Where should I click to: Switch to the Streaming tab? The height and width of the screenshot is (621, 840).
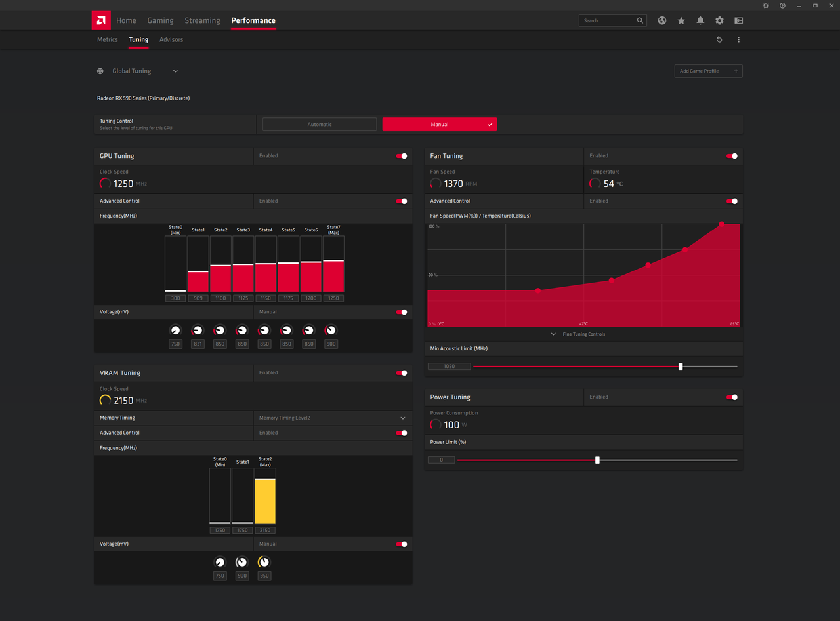[202, 20]
